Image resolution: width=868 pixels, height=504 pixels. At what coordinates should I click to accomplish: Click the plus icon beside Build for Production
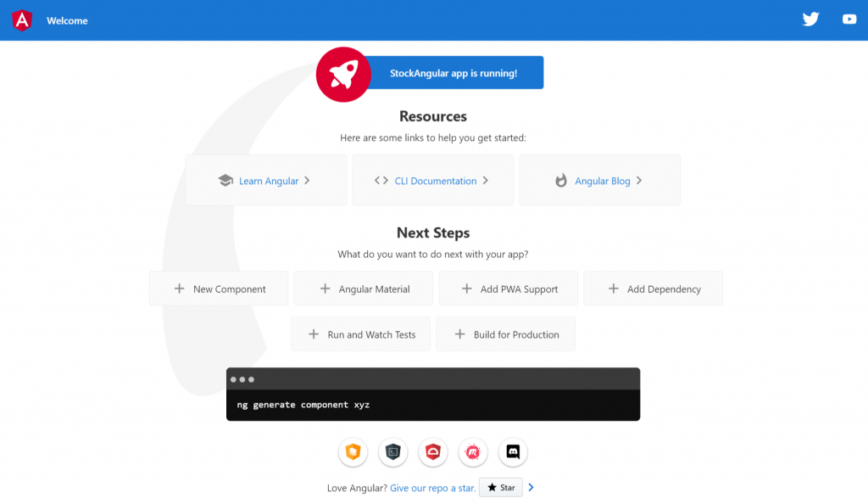459,334
